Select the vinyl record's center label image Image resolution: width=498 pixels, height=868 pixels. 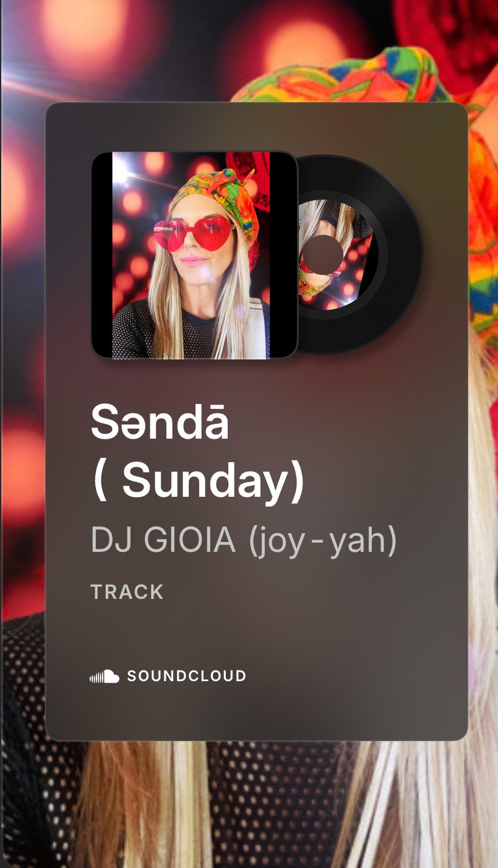click(337, 254)
